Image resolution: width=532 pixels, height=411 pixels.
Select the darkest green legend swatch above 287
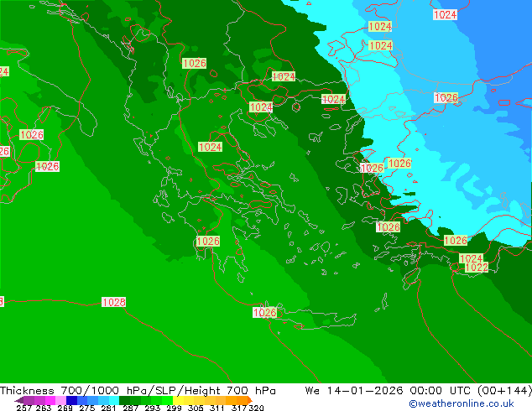coord(124,400)
